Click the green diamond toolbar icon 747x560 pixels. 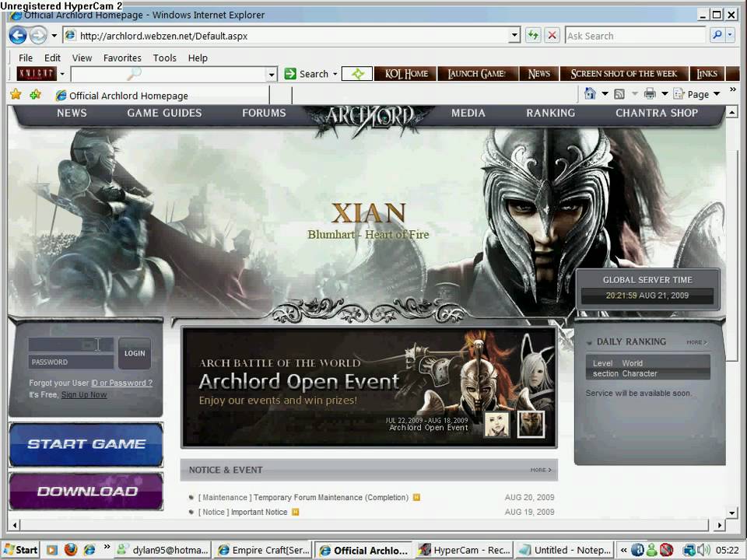pos(357,74)
